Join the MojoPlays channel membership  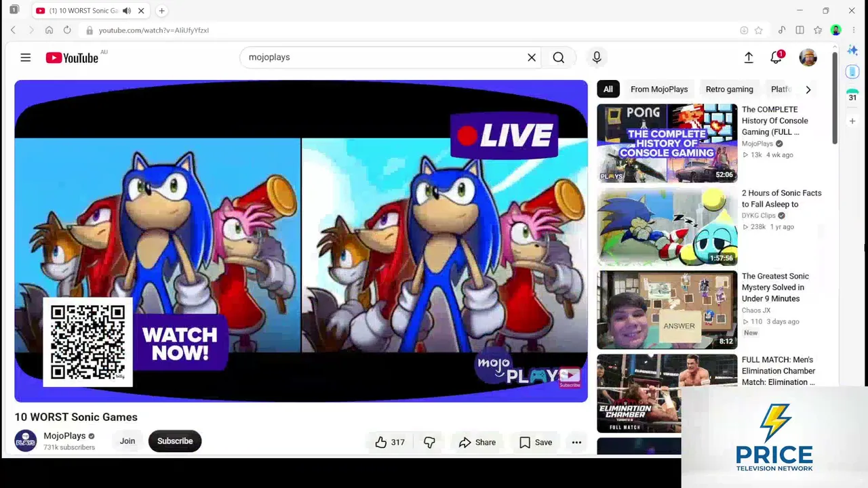(127, 441)
